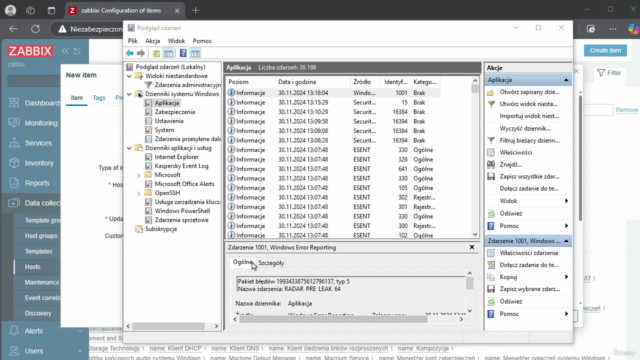Open the Pomoc menu
The image size is (640, 360).
tap(202, 41)
